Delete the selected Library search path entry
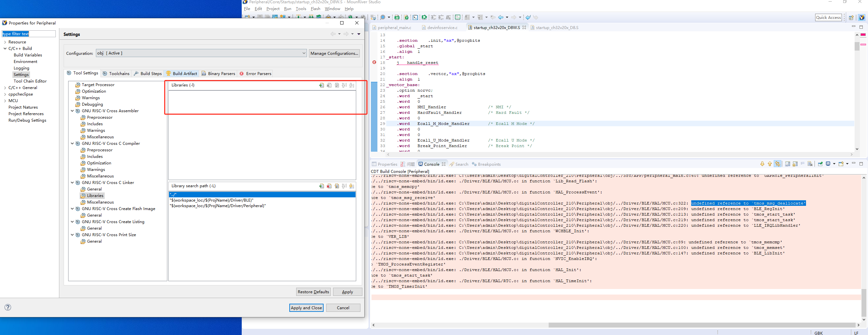The image size is (868, 335). click(329, 186)
